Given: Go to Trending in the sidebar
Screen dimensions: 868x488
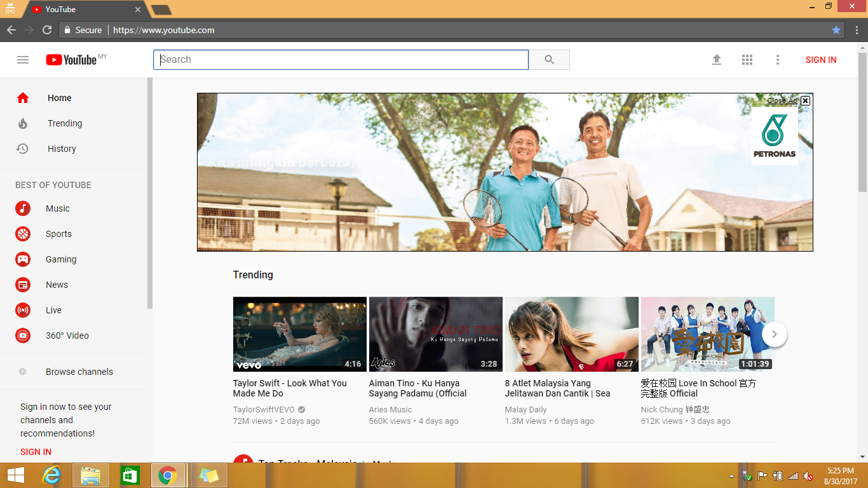Looking at the screenshot, I should [65, 123].
